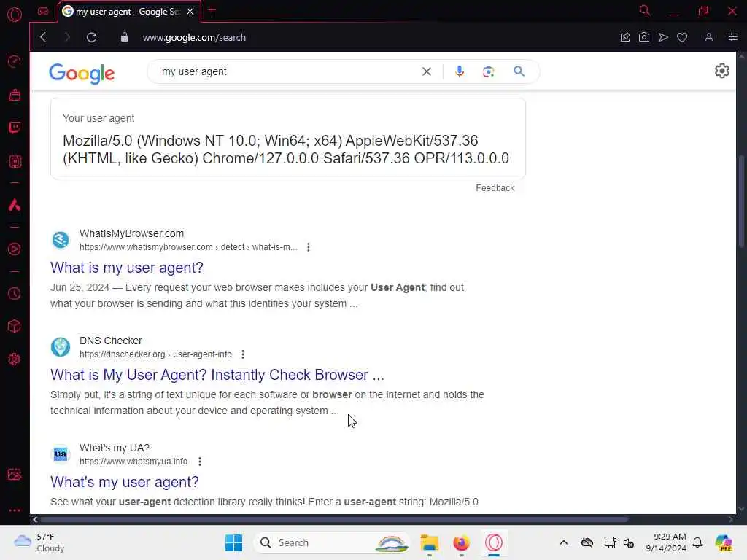The width and height of the screenshot is (747, 560).
Task: Open GX Control speedometer sidebar icon
Action: (x=15, y=61)
